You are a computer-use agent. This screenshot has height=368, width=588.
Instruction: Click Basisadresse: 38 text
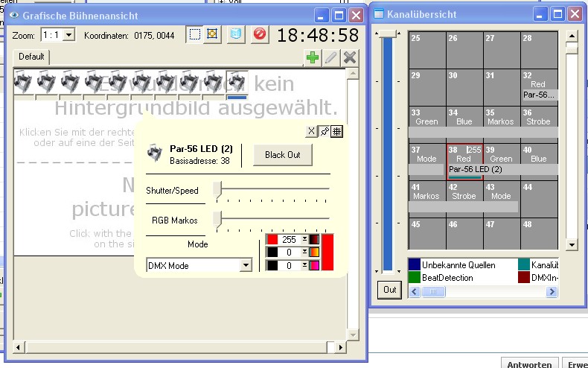[199, 161]
